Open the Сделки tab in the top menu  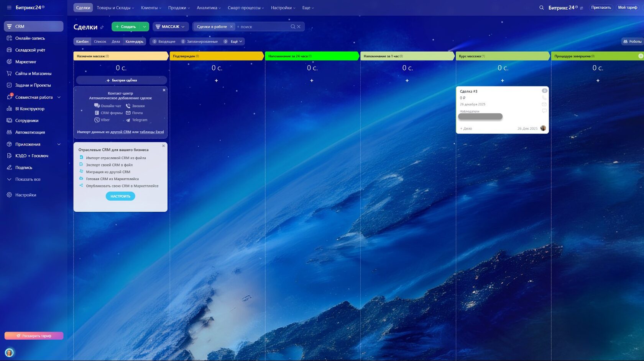pos(83,8)
